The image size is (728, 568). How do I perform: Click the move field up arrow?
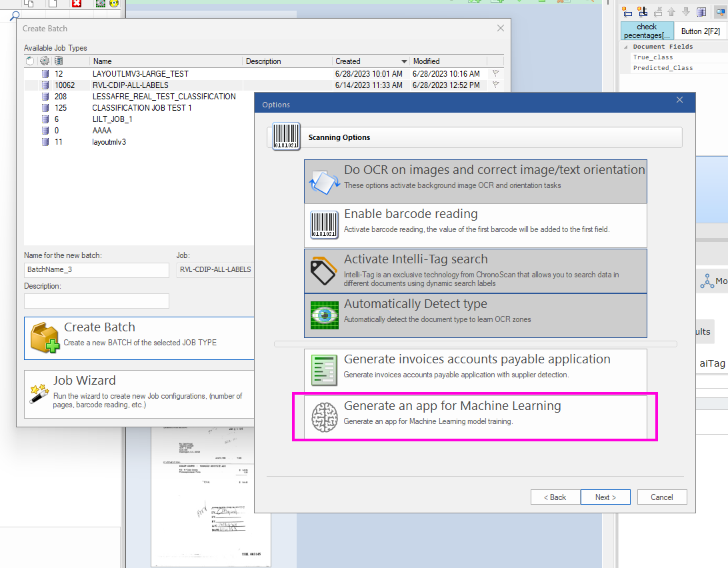coord(671,12)
